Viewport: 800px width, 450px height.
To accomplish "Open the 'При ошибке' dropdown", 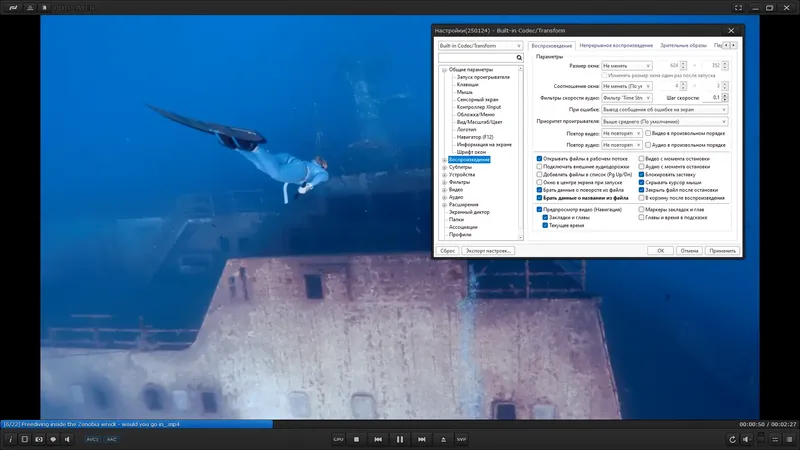I will pyautogui.click(x=664, y=109).
